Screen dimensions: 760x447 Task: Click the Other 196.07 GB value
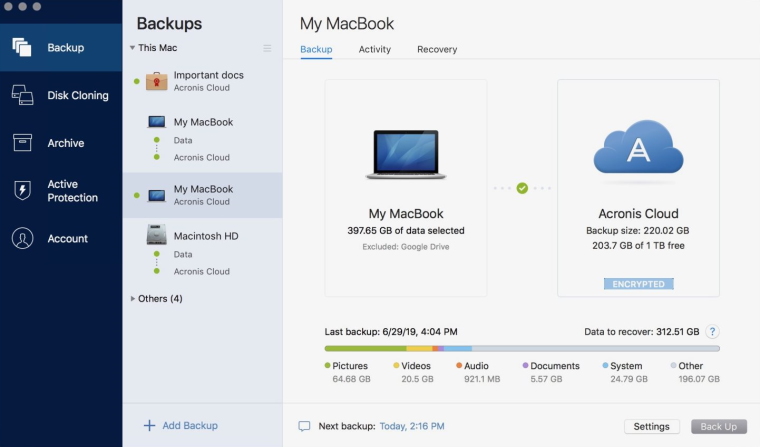pos(699,379)
